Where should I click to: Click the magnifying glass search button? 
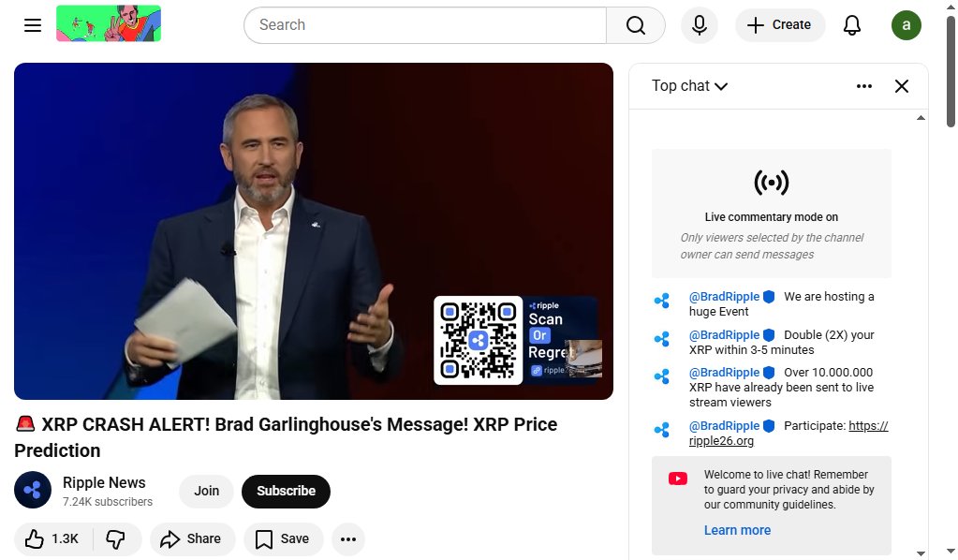(636, 25)
